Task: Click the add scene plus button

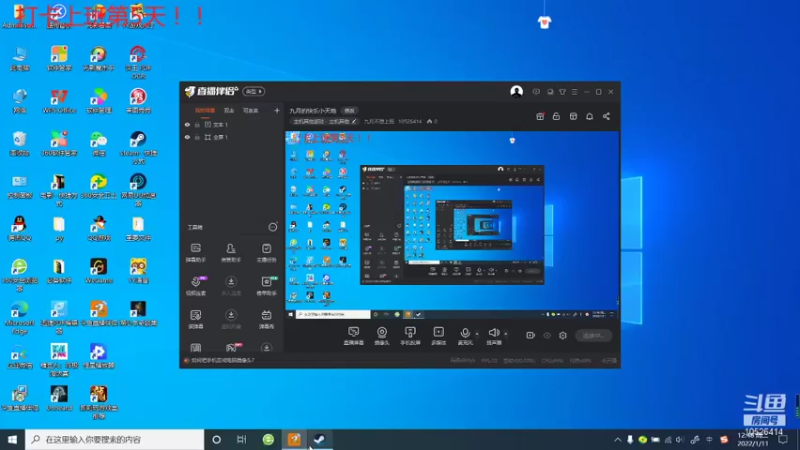Action: [x=277, y=110]
